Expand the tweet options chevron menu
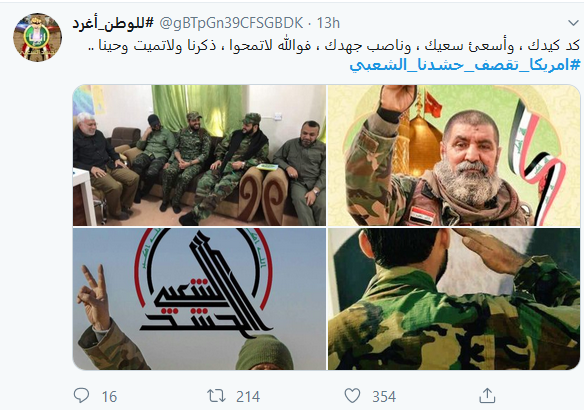 (573, 23)
